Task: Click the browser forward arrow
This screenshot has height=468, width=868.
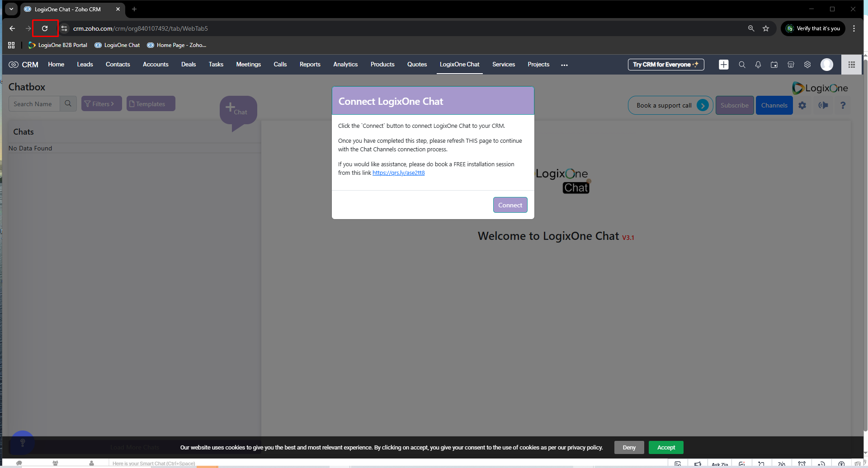Action: [x=28, y=28]
